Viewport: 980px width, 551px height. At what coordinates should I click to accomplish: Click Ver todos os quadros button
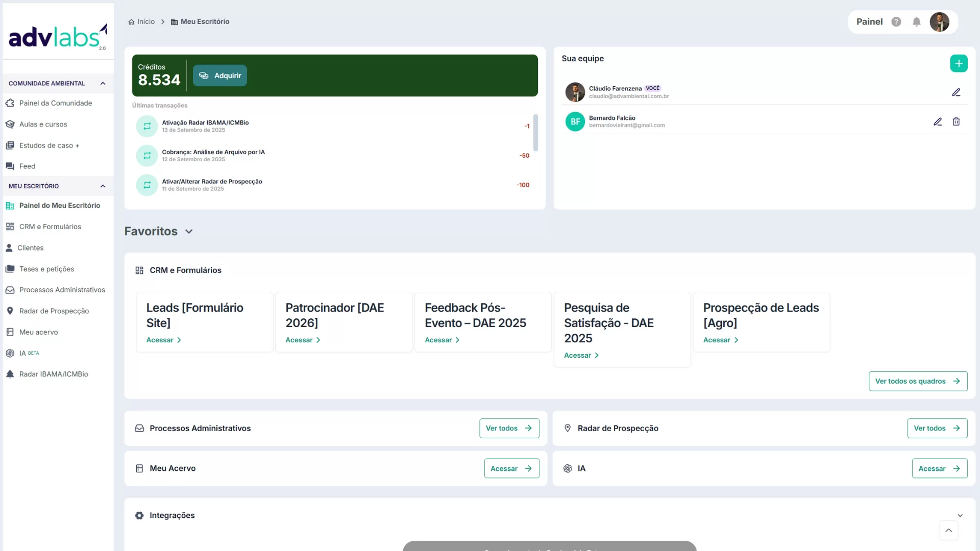(x=917, y=381)
